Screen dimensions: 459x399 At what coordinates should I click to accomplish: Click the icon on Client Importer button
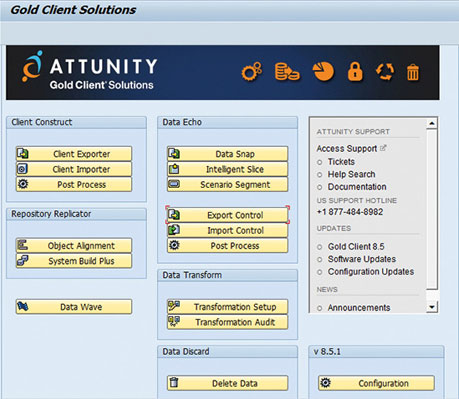(22, 169)
